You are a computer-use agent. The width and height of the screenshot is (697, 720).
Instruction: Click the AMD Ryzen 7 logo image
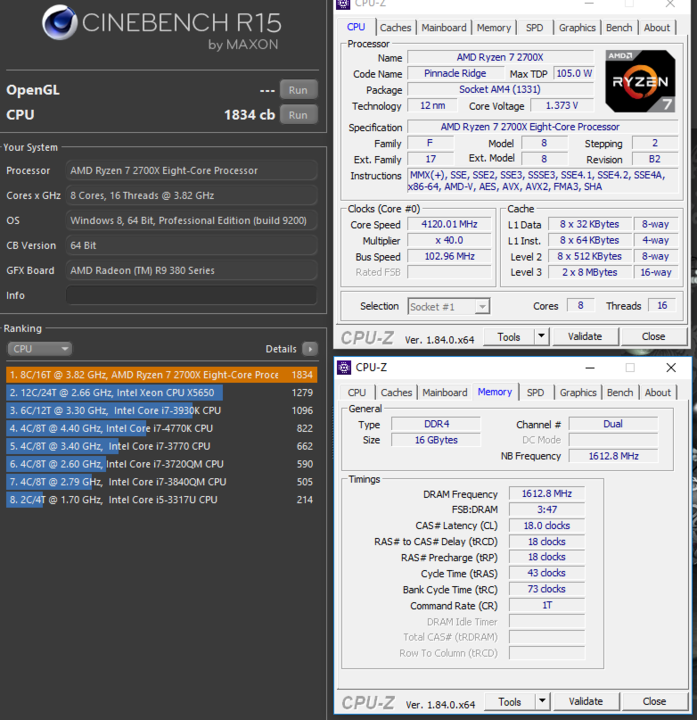click(640, 81)
